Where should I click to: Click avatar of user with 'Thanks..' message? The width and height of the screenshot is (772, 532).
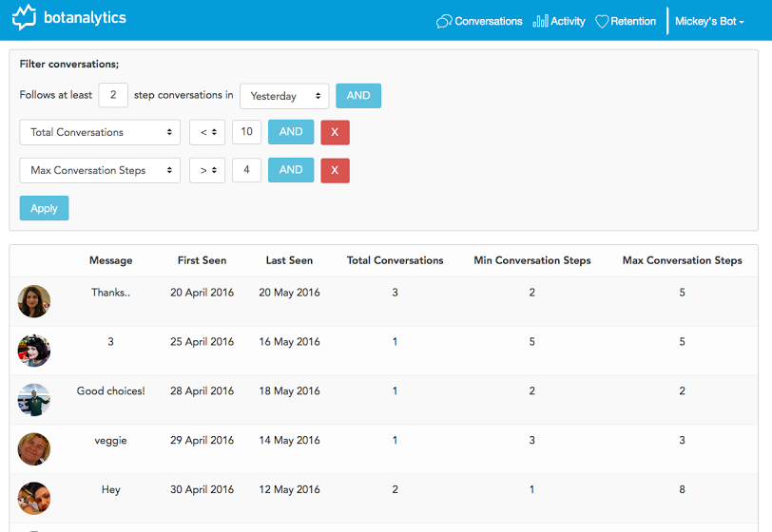[34, 301]
